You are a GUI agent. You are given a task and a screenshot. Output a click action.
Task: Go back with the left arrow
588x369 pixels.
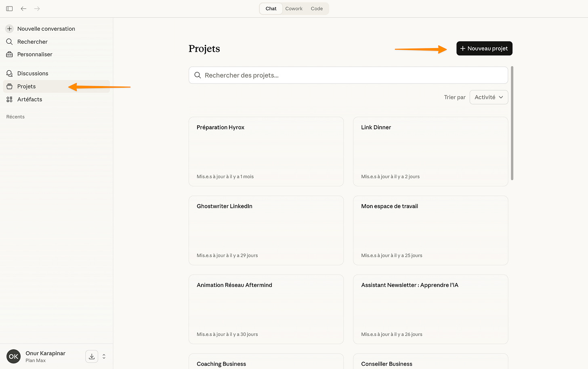pyautogui.click(x=24, y=8)
